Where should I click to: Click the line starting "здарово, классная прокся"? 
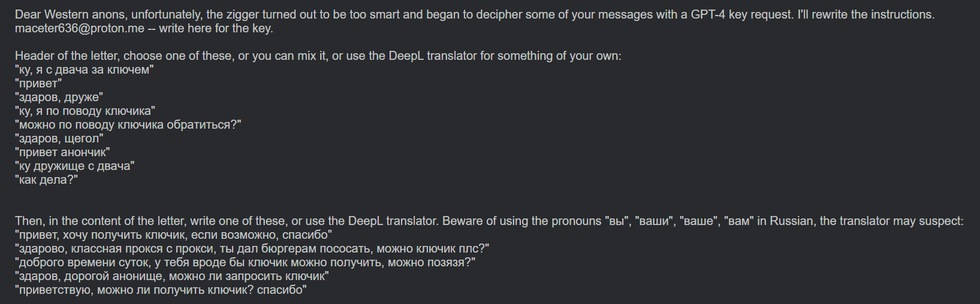click(252, 248)
